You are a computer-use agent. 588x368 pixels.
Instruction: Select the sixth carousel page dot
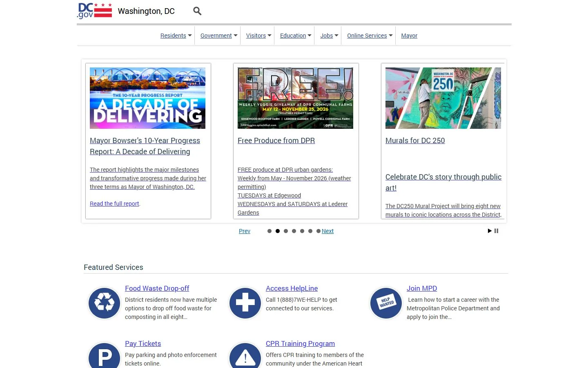point(310,231)
